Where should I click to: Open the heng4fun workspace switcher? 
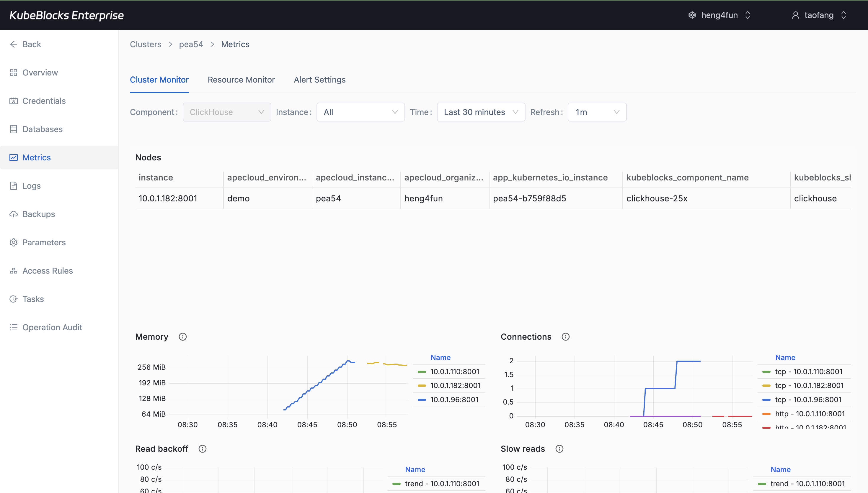[719, 15]
